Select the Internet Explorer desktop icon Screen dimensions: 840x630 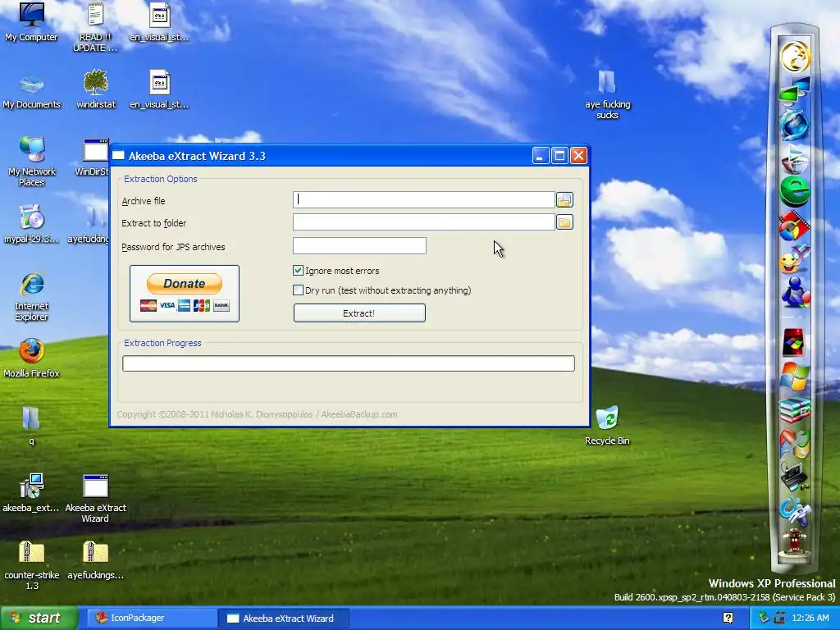32,297
